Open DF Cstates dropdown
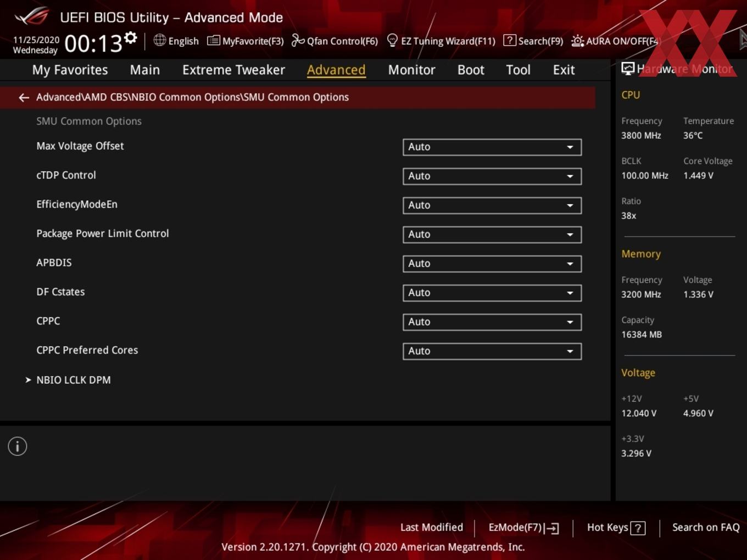Image resolution: width=747 pixels, height=560 pixels. pos(492,293)
